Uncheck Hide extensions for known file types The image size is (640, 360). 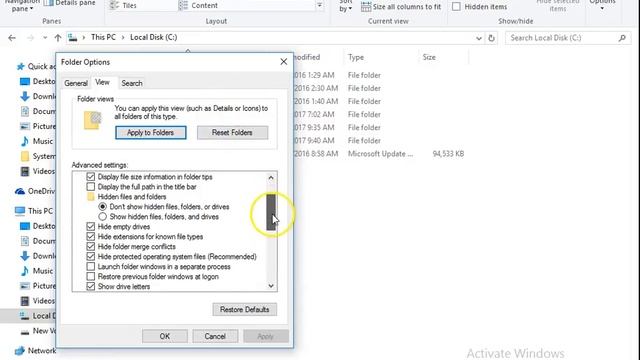(91, 237)
